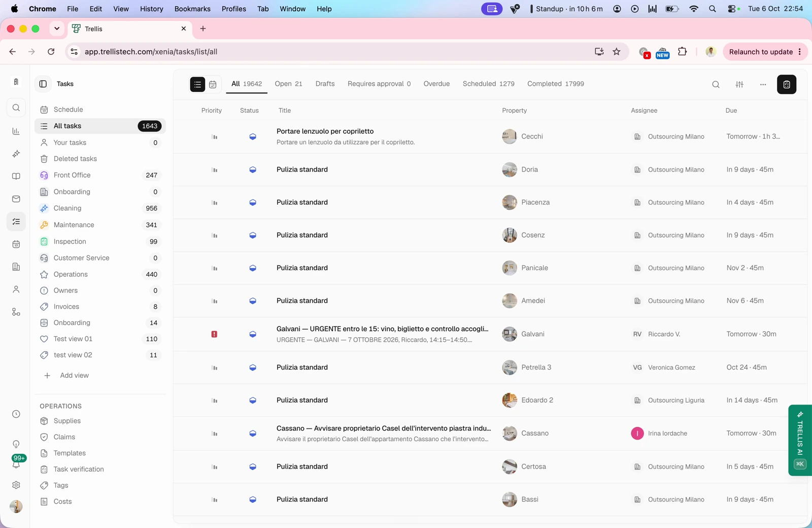Select the Drafts tab
This screenshot has width=812, height=528.
(x=325, y=84)
